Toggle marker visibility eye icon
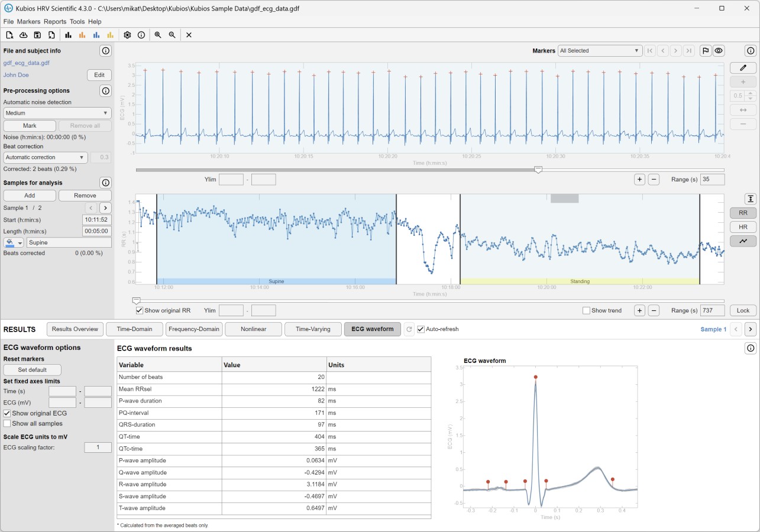Screen dimensions: 760x532 (719, 51)
